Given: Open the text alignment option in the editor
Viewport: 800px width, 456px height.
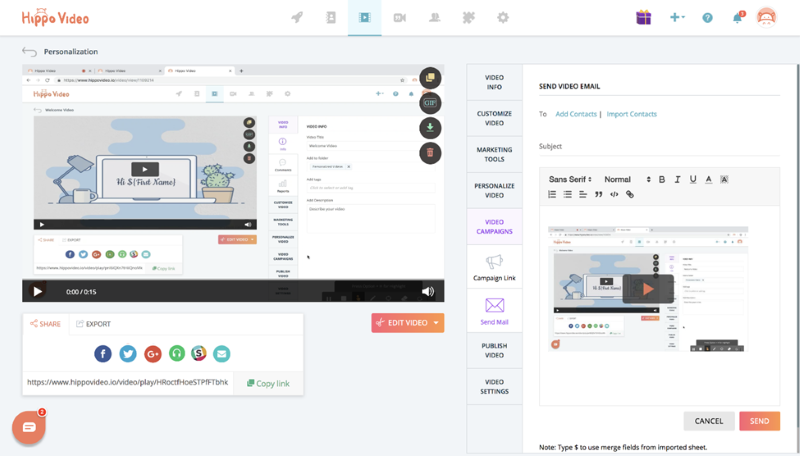Looking at the screenshot, I should 583,194.
